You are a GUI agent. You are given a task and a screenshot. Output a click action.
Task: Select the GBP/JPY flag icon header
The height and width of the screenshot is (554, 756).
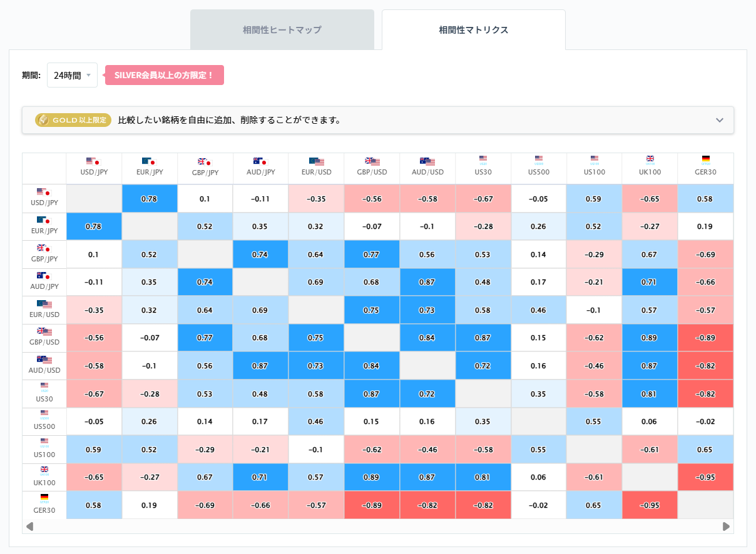(x=205, y=161)
